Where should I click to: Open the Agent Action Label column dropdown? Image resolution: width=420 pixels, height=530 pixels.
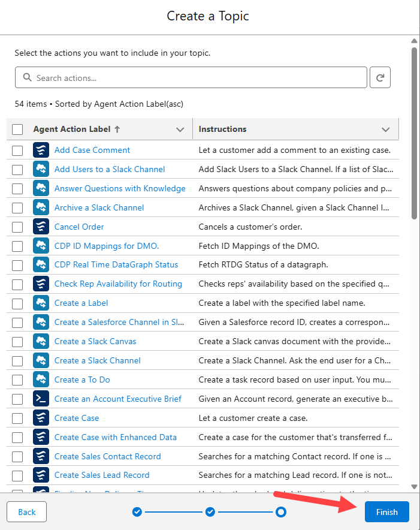[180, 130]
